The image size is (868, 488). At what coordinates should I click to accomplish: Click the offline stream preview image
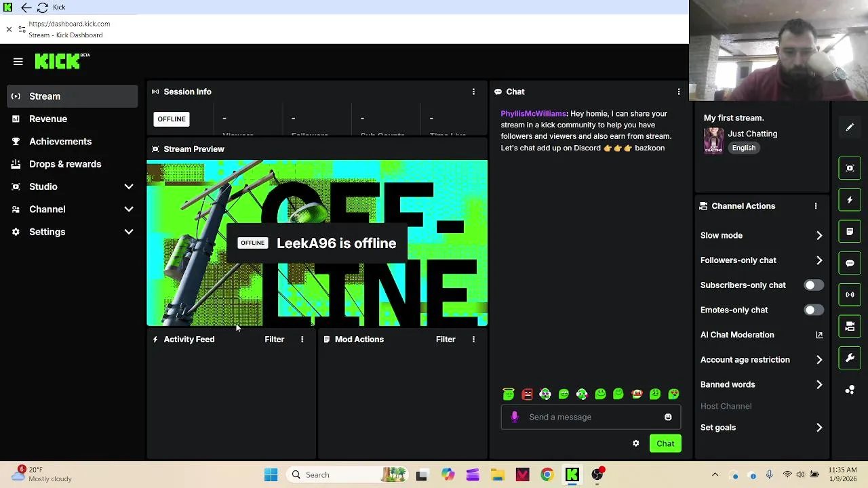pyautogui.click(x=317, y=243)
